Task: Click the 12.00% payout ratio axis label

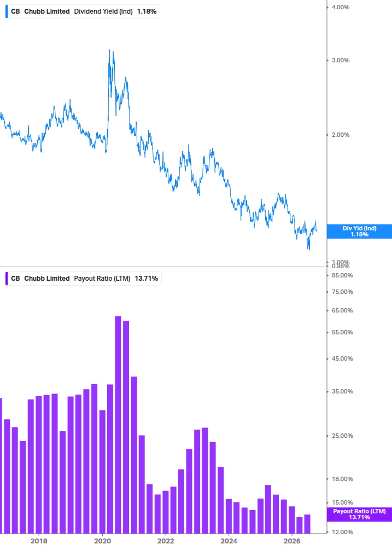Action: click(342, 532)
